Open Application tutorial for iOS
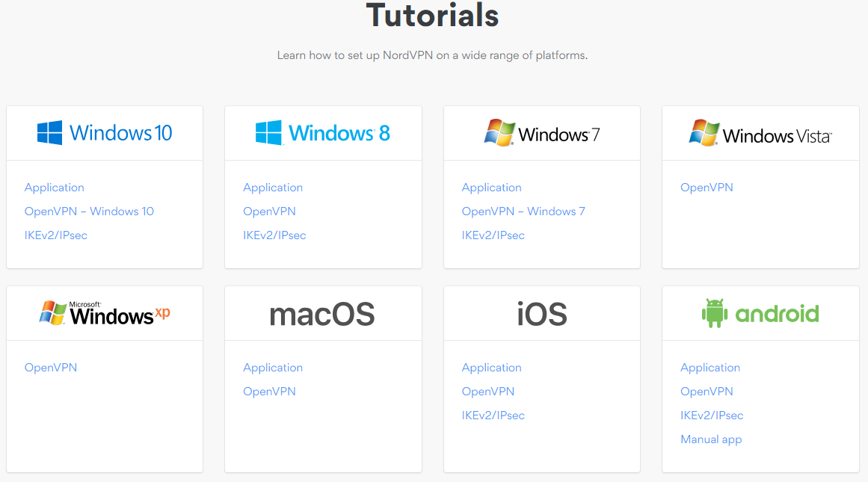 492,368
